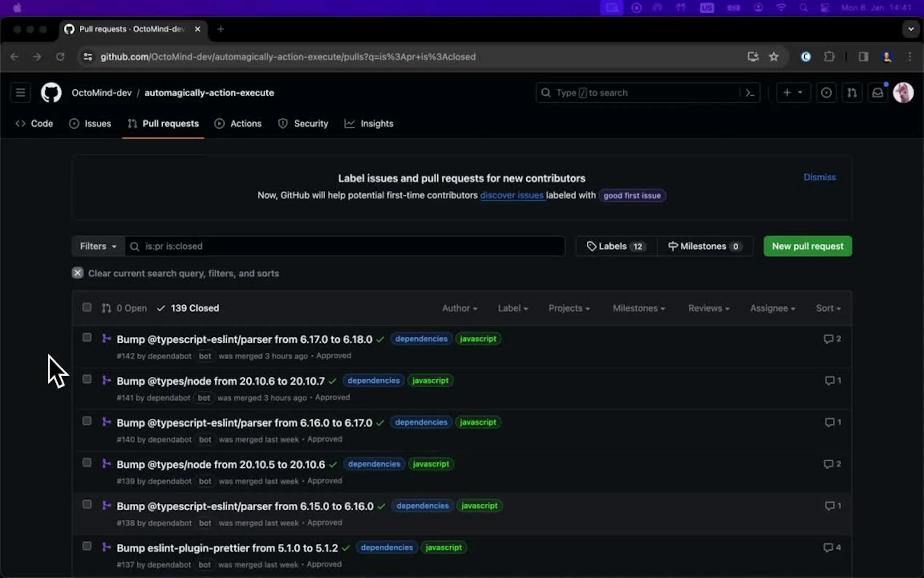This screenshot has height=578, width=924.
Task: Click the GitHub Octocat home logo
Action: tap(51, 92)
